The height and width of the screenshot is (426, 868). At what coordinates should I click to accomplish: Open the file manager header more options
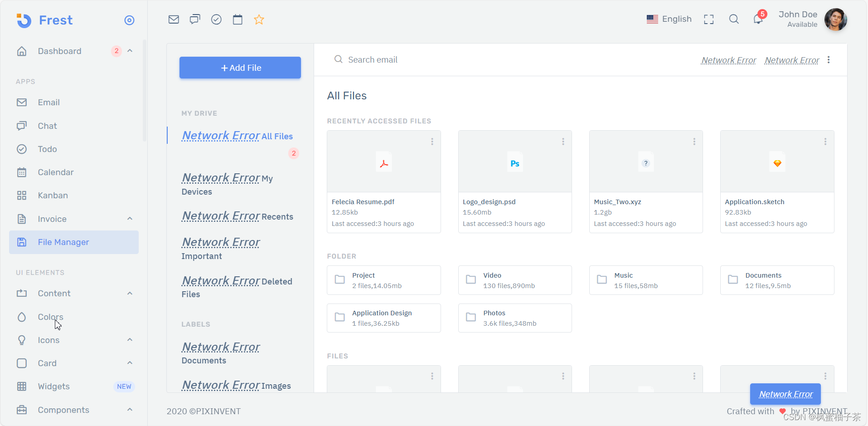[x=829, y=60]
